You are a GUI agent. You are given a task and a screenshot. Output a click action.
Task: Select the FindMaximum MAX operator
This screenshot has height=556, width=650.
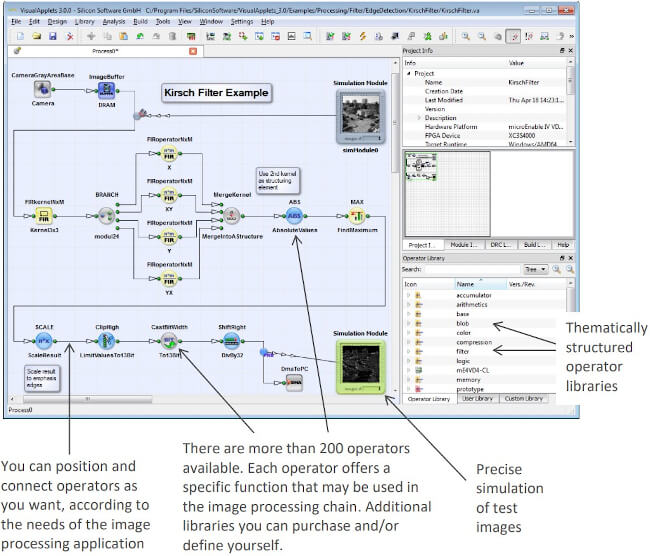tap(357, 215)
